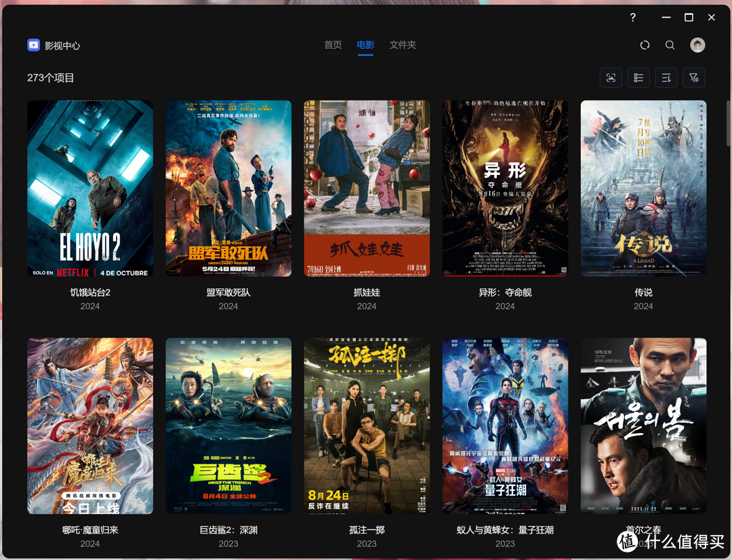Image resolution: width=732 pixels, height=560 pixels.
Task: Click the vertical scrollbar thumb
Action: [728, 124]
